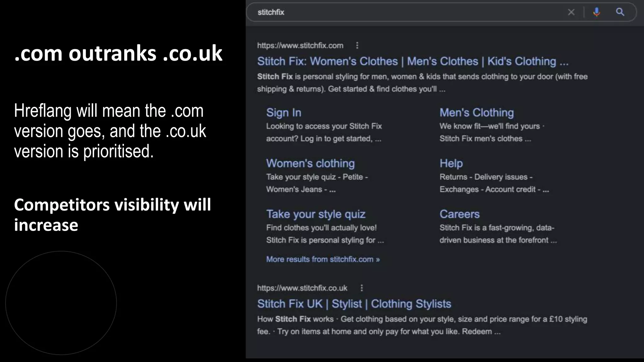Select the '.com outranks .co.uk' heading
The height and width of the screenshot is (362, 644).
[118, 53]
